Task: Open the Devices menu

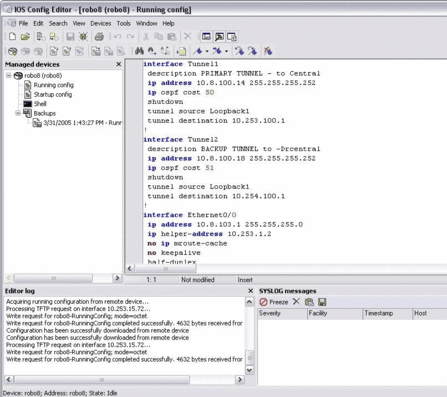Action: click(x=101, y=23)
